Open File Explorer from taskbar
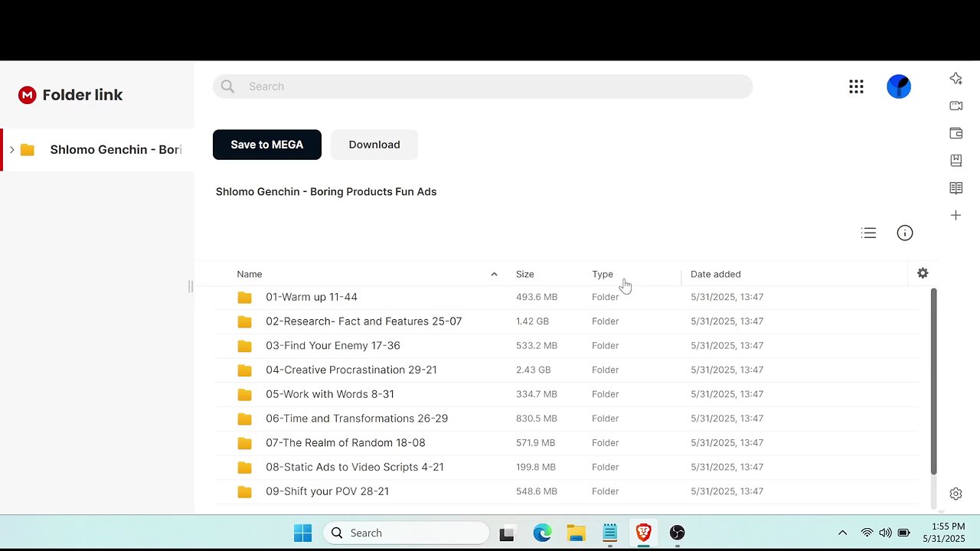The width and height of the screenshot is (980, 551). [x=577, y=533]
